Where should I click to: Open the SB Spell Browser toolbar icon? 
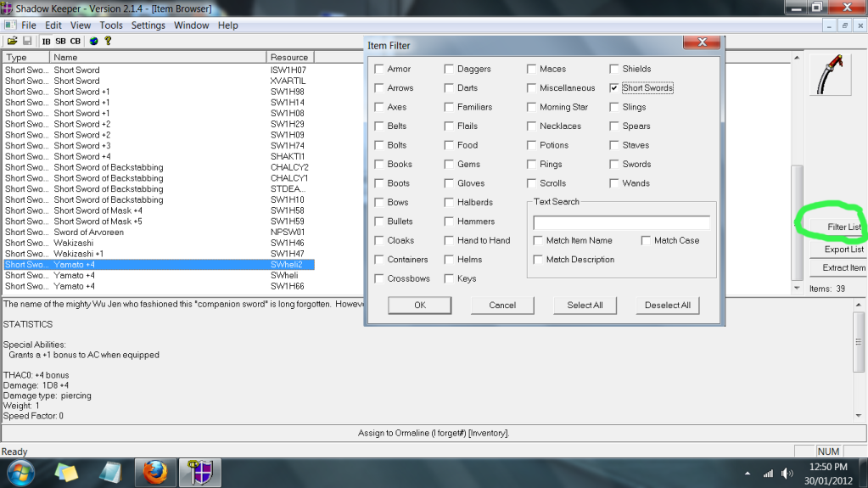pyautogui.click(x=60, y=41)
